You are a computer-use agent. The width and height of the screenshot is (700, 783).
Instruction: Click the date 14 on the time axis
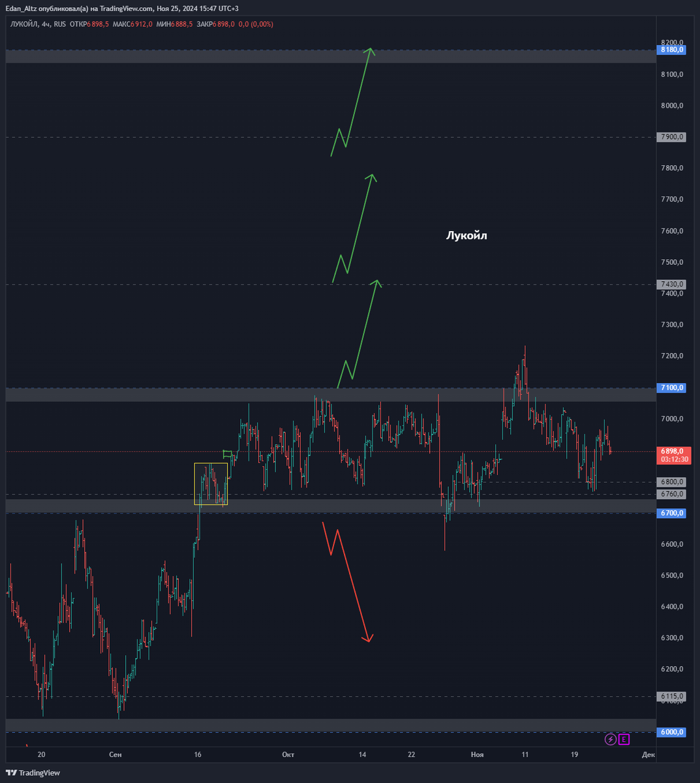coord(362,755)
